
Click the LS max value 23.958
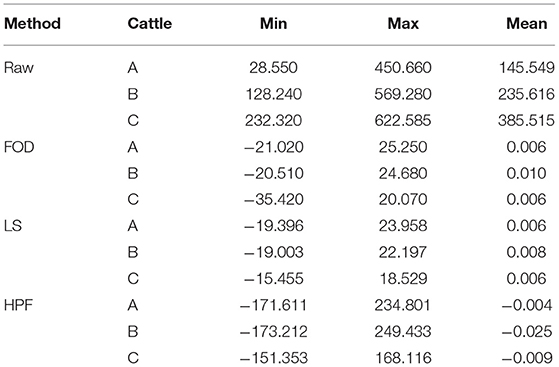click(x=403, y=226)
